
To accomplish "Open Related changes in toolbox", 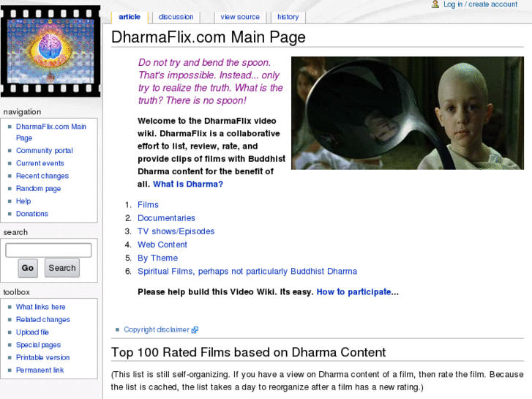I will [43, 319].
